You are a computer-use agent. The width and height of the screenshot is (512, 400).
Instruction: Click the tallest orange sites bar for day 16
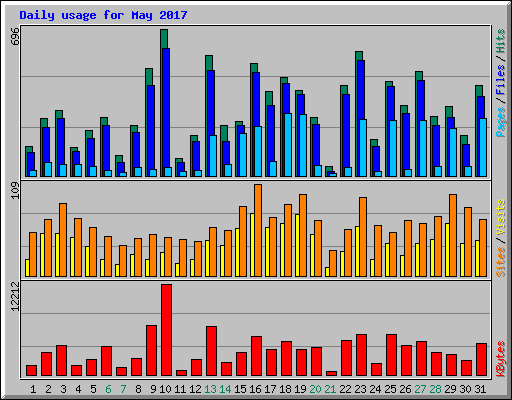pyautogui.click(x=258, y=230)
